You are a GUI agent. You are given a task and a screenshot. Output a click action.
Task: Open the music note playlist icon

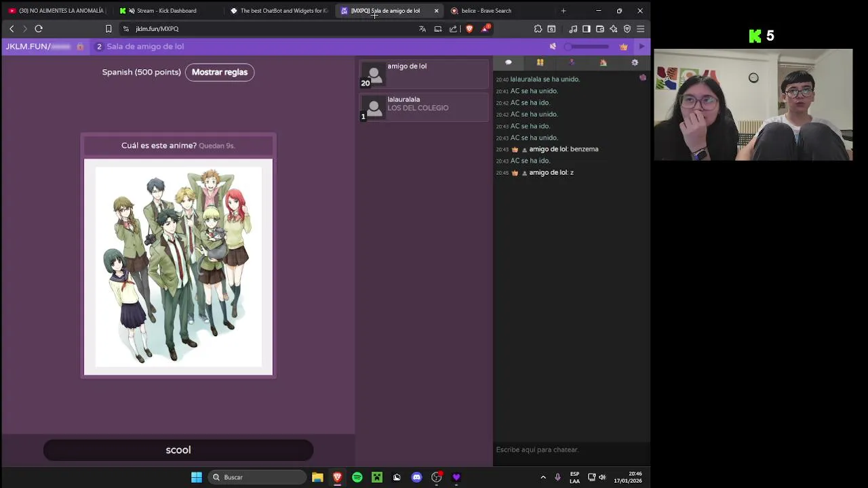(x=573, y=28)
